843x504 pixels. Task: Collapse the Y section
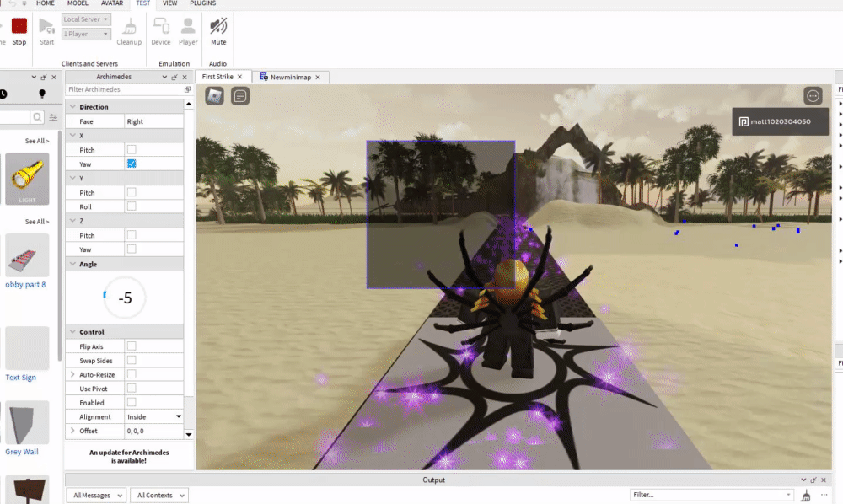point(72,177)
